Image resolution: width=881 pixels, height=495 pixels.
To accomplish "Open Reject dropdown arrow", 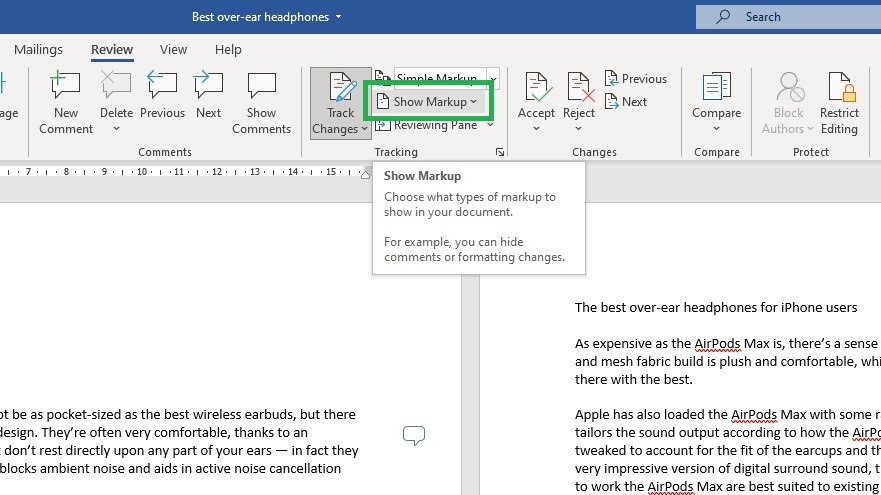I will [578, 129].
